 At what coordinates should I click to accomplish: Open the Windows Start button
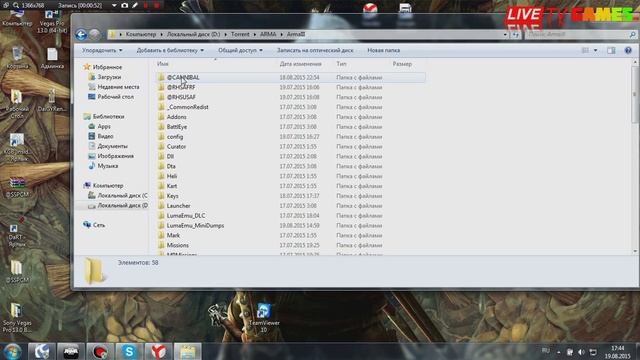point(12,351)
